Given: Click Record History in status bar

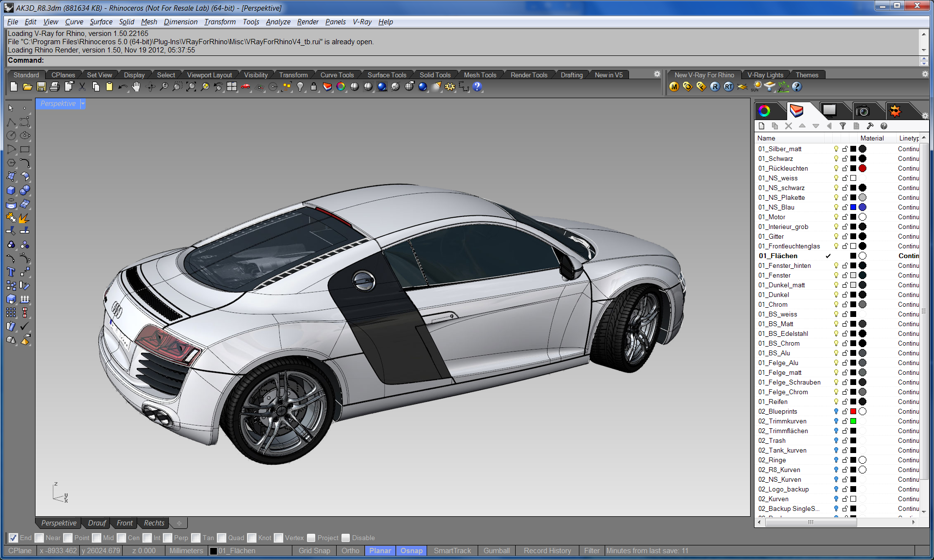Looking at the screenshot, I should (x=547, y=551).
